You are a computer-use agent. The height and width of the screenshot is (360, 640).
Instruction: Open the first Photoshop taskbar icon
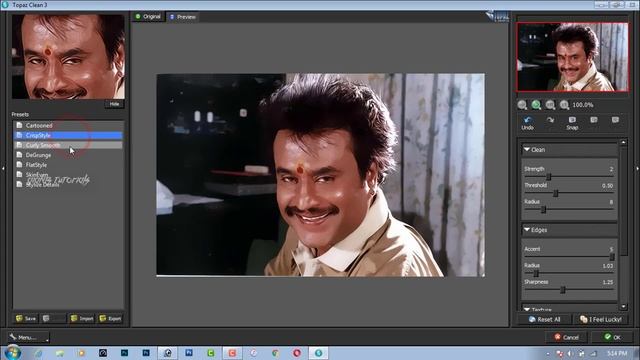coord(124,353)
